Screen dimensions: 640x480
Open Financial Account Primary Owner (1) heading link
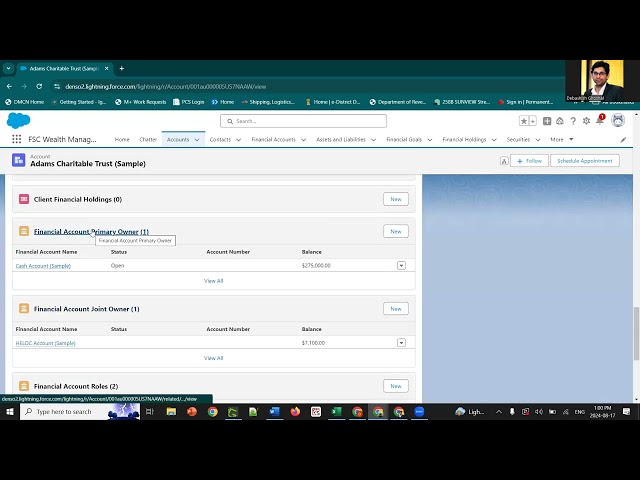91,231
